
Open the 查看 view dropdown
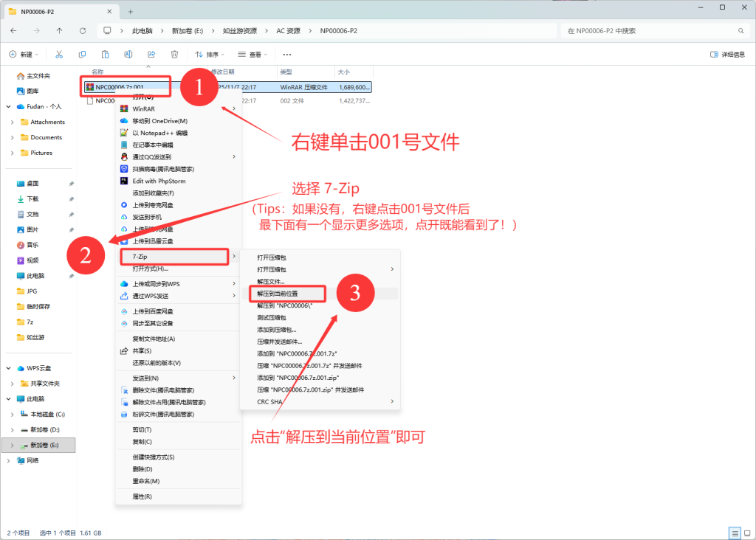pos(254,55)
